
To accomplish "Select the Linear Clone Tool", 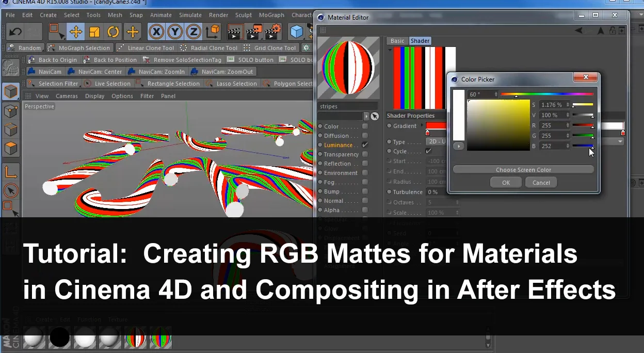I will coord(146,48).
